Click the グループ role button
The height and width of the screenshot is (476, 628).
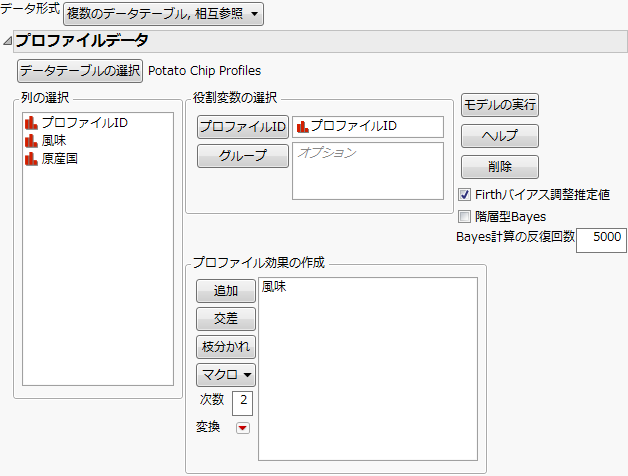point(243,156)
